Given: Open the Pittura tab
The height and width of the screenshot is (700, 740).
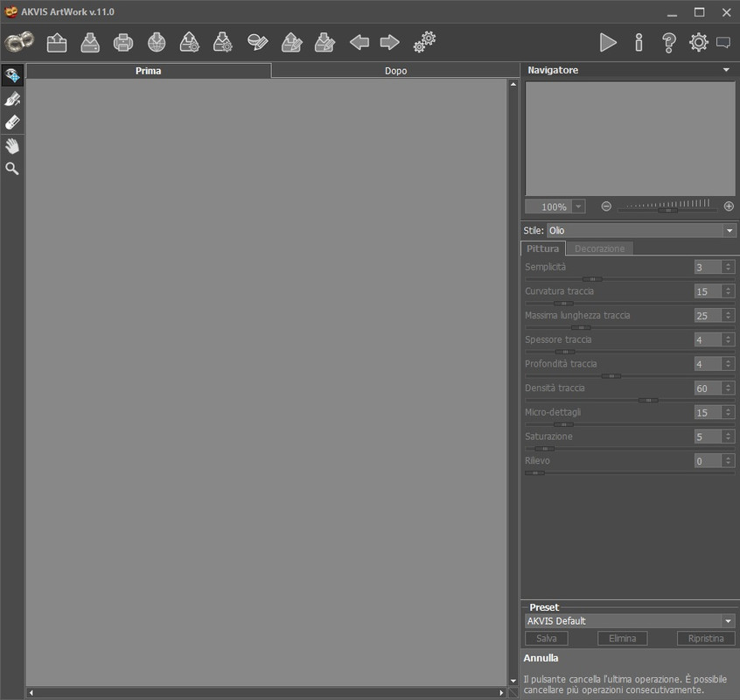Looking at the screenshot, I should point(542,248).
